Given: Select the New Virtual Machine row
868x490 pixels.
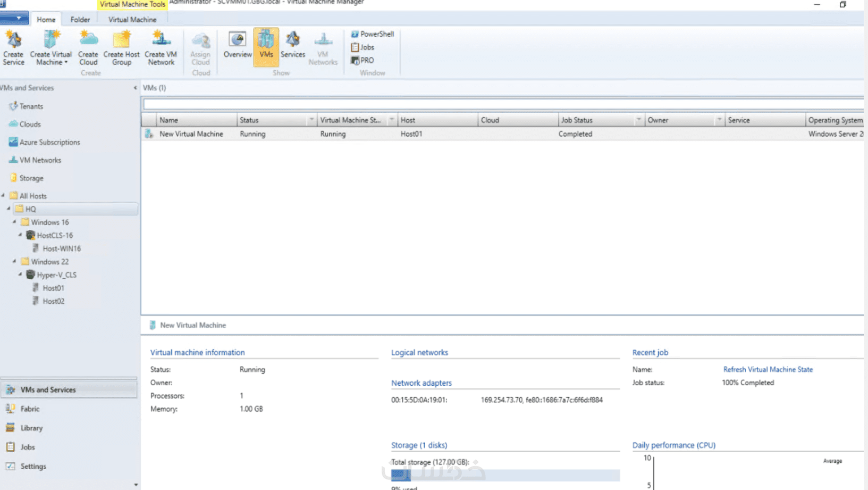Looking at the screenshot, I should tap(503, 134).
